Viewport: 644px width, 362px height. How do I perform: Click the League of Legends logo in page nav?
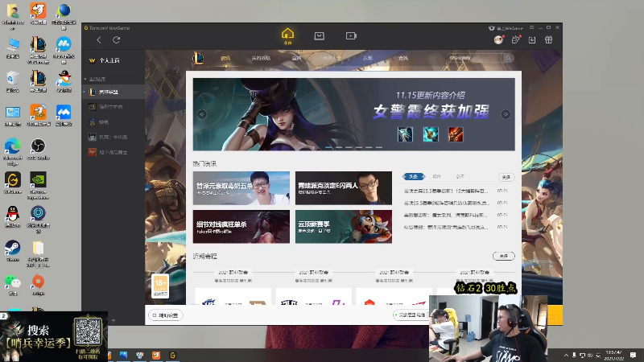[198, 58]
